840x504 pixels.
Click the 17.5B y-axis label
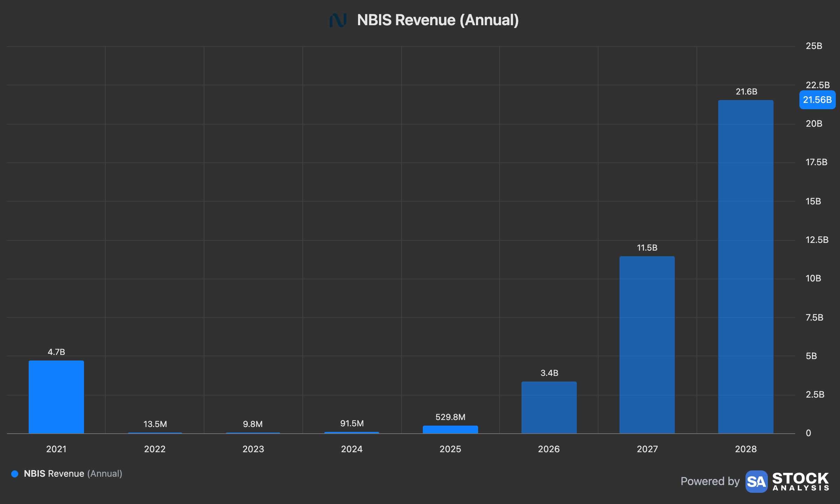tap(817, 162)
